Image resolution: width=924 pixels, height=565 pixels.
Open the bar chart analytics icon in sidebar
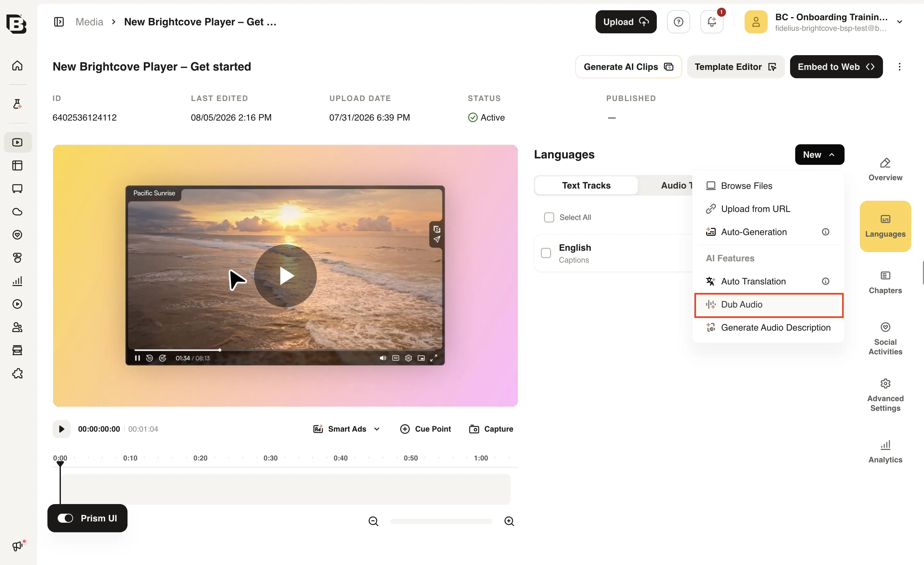[17, 281]
